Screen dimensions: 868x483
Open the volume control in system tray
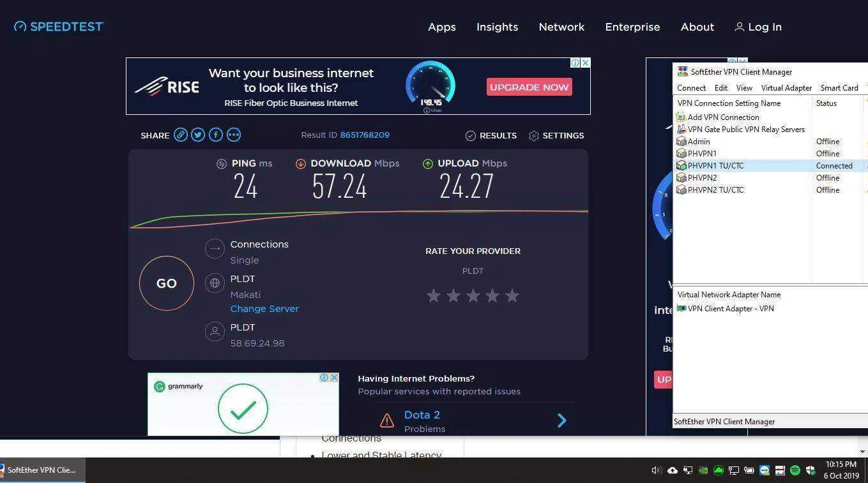(x=656, y=470)
